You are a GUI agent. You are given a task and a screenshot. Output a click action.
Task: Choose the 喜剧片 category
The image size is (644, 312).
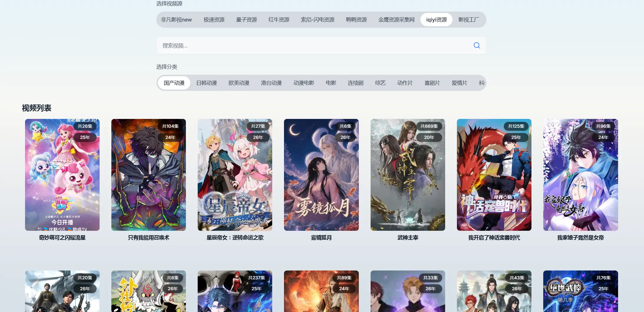tap(432, 83)
